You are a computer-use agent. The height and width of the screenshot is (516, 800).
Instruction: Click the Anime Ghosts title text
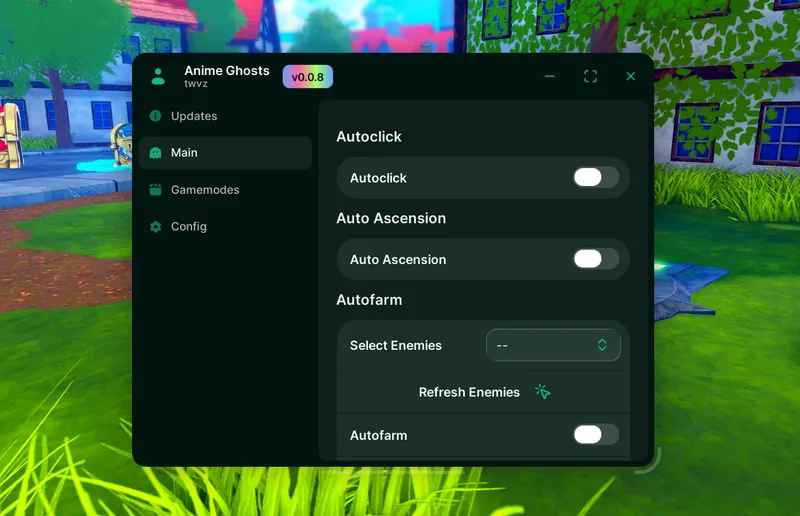(x=227, y=70)
